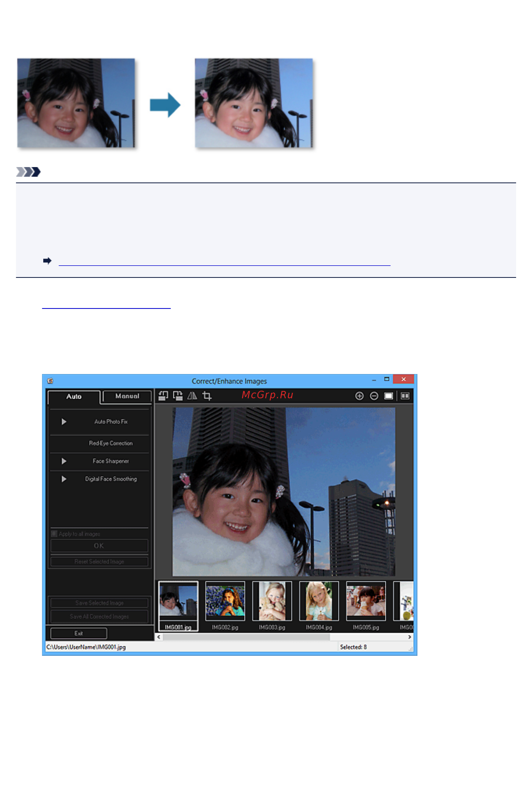Click the Invert (flip) image icon
This screenshot has width=532, height=789.
[x=192, y=395]
